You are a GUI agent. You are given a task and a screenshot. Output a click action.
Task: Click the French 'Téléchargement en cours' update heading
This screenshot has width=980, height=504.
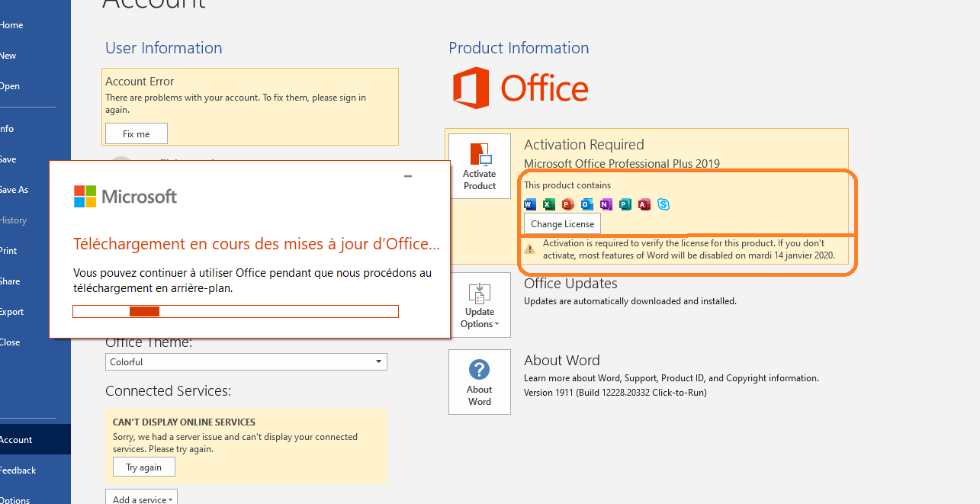pos(256,244)
